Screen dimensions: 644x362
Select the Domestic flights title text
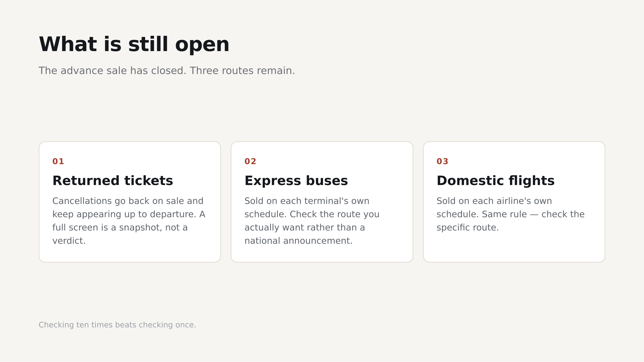[495, 181]
